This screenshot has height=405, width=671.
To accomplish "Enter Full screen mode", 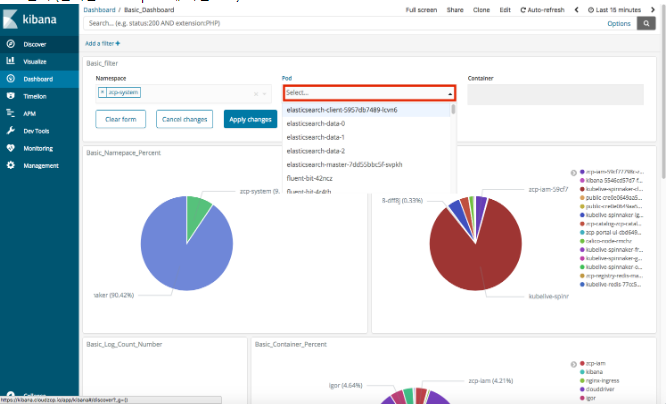I will click(x=421, y=10).
